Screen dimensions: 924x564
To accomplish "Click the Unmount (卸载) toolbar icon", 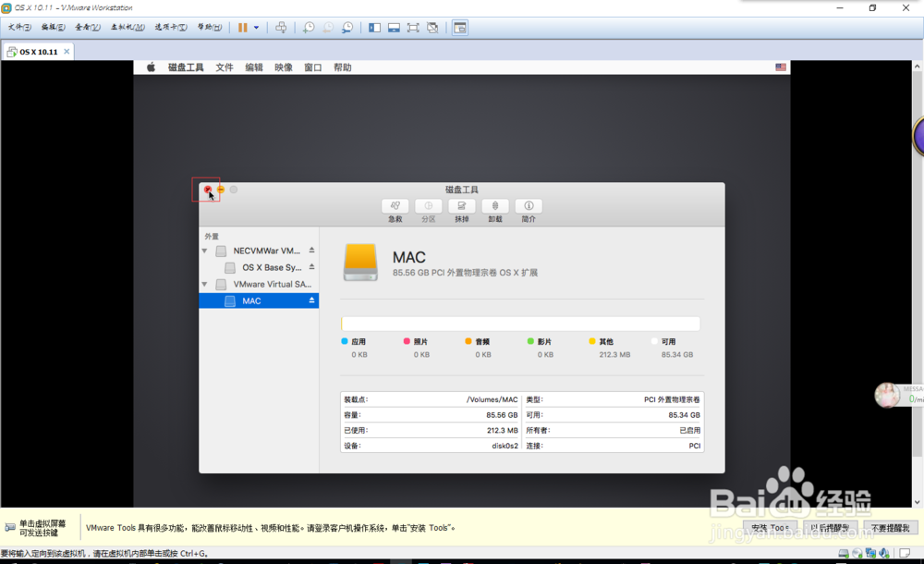I will 495,206.
